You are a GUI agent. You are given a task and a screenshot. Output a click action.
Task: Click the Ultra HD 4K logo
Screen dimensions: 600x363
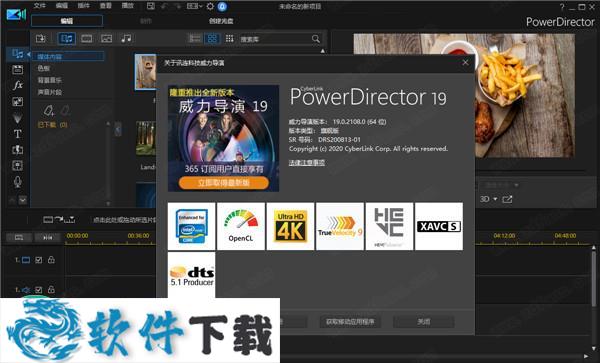pyautogui.click(x=290, y=226)
